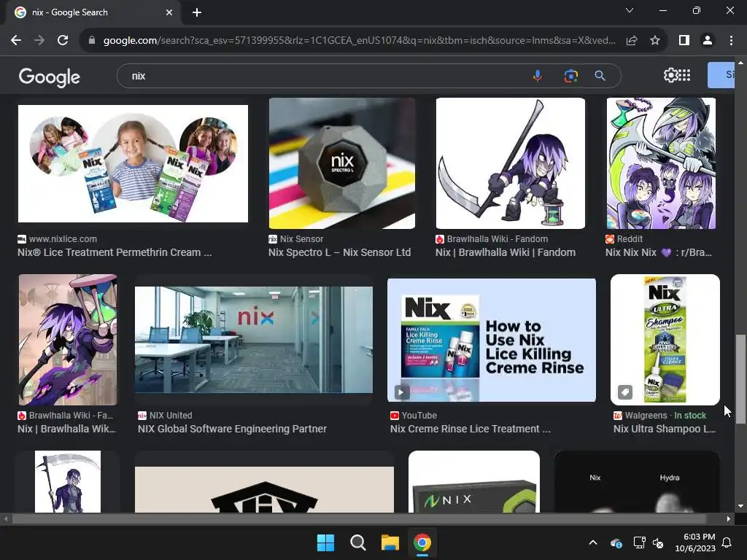
Task: Search by image with Lens icon
Action: 570,76
